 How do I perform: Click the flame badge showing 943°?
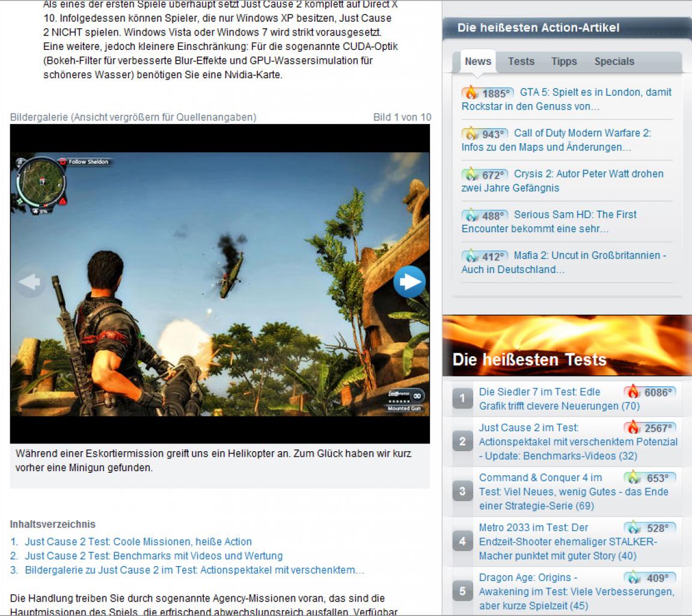point(485,134)
